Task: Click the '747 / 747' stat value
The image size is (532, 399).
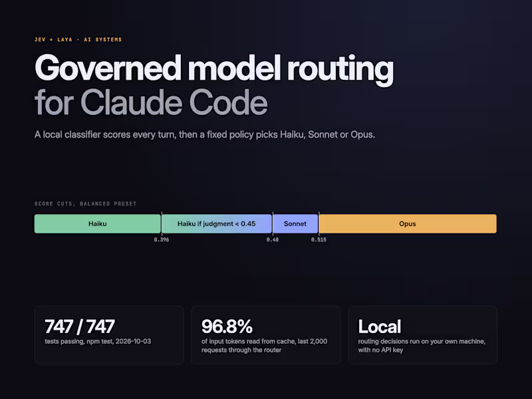Action: tap(80, 327)
